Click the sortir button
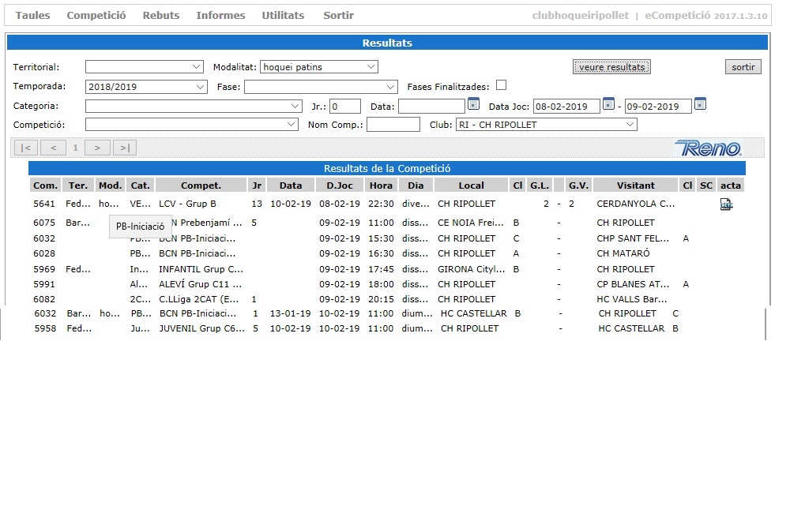 743,67
